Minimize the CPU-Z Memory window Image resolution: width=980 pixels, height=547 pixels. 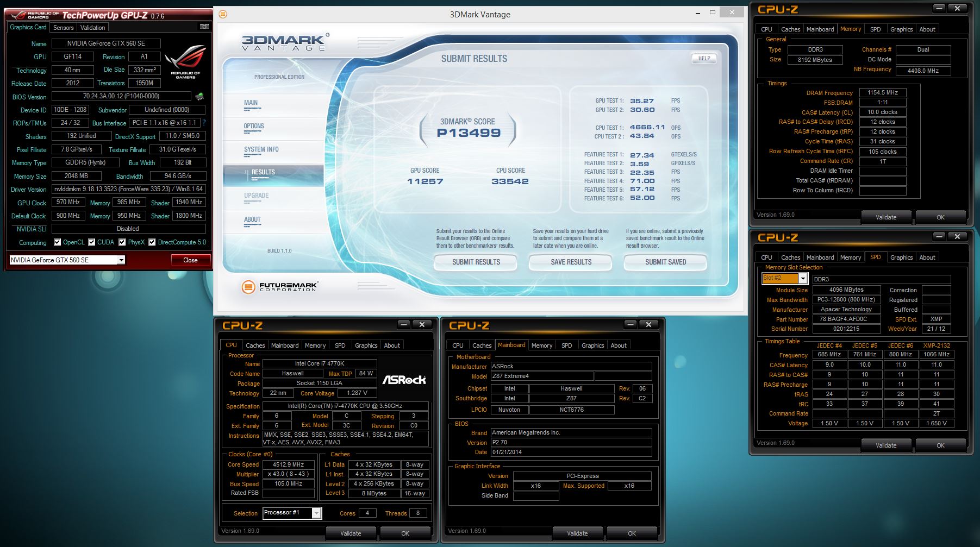click(x=939, y=8)
